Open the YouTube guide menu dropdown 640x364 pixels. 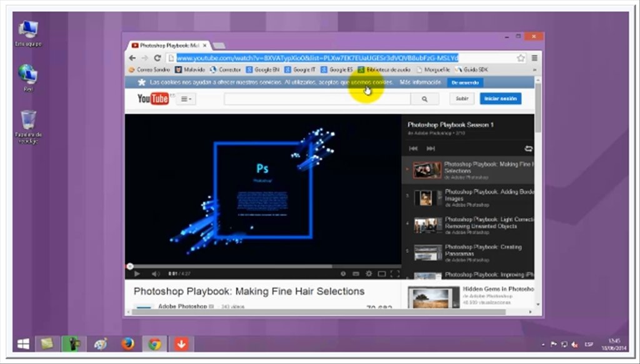pyautogui.click(x=186, y=99)
